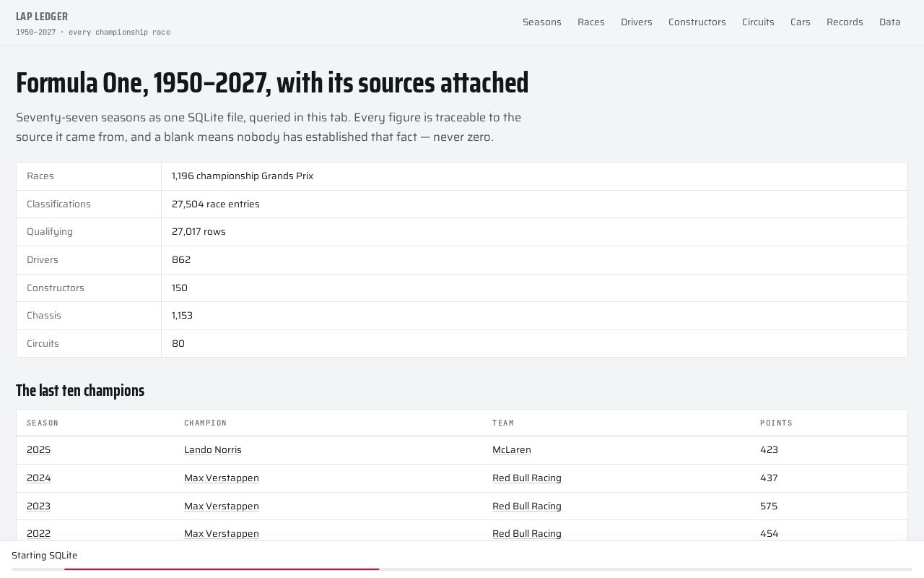Image resolution: width=924 pixels, height=578 pixels.
Task: Open the Records nav link
Action: pyautogui.click(x=845, y=22)
